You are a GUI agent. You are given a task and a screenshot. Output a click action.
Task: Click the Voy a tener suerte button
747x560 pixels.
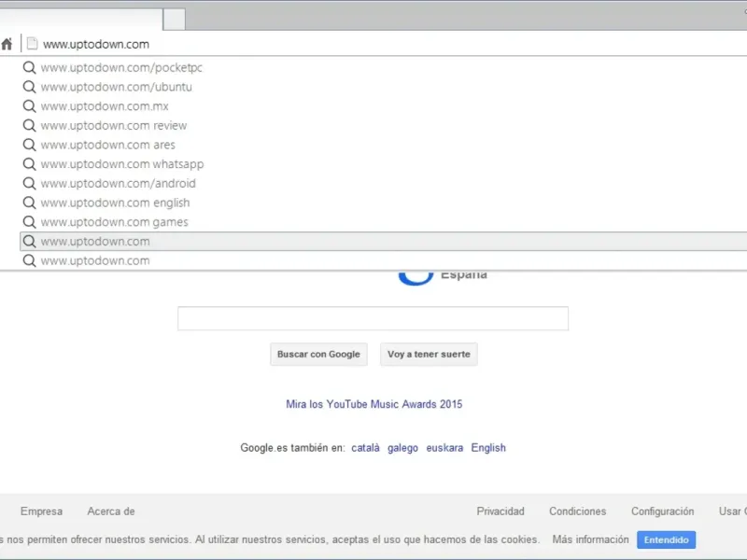coord(429,355)
